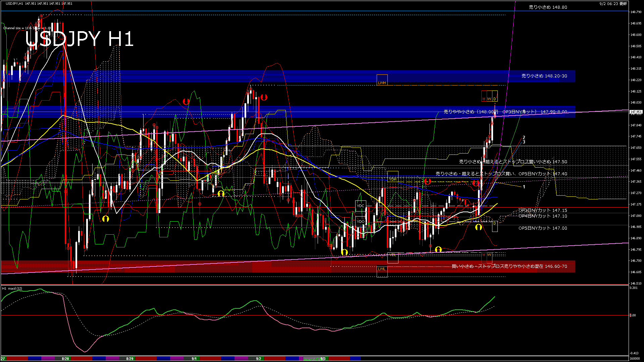
Task: Click the 9/2 06:23 更新 timestamp
Action: coord(613,4)
